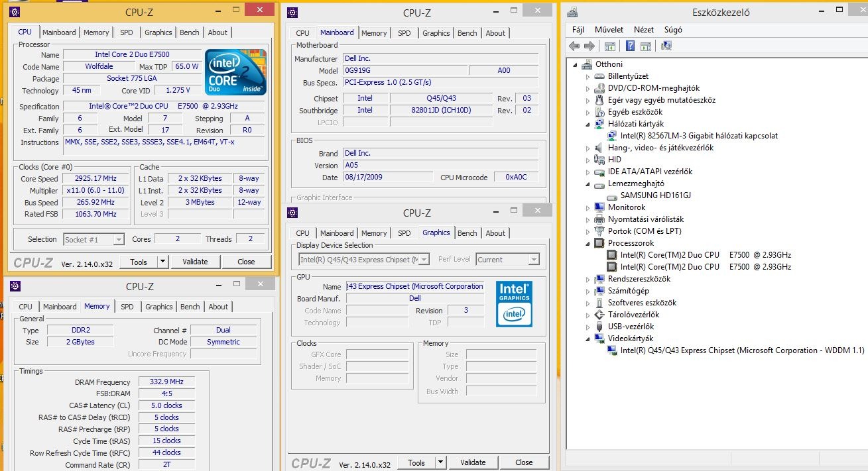Open the Perf Level Current dropdown

tap(508, 260)
